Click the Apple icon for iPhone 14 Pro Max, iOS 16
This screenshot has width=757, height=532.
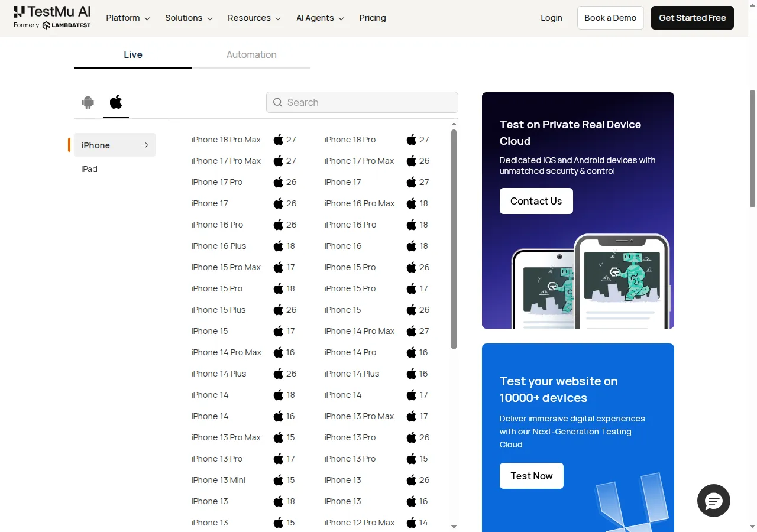point(279,352)
